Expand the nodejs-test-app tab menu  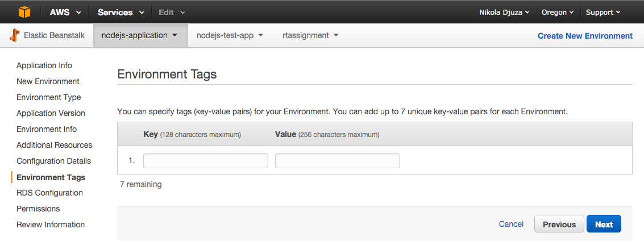tap(260, 35)
